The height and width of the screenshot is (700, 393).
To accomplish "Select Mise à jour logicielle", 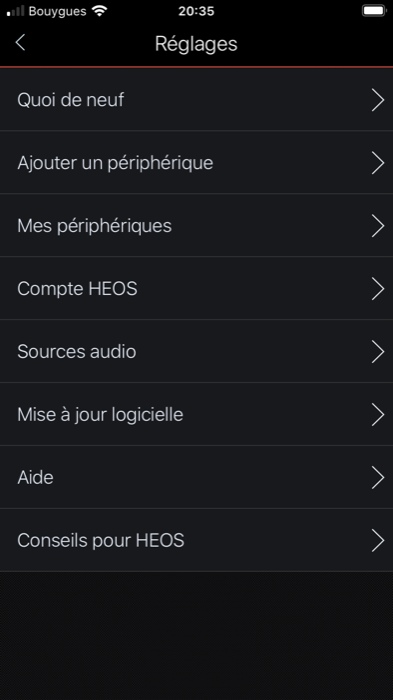I will coord(196,414).
